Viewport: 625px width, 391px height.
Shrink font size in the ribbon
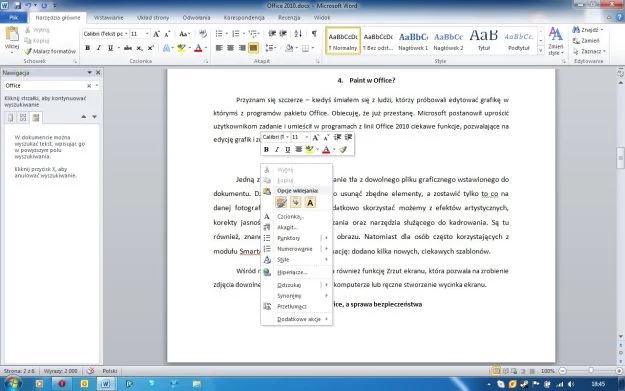click(167, 34)
